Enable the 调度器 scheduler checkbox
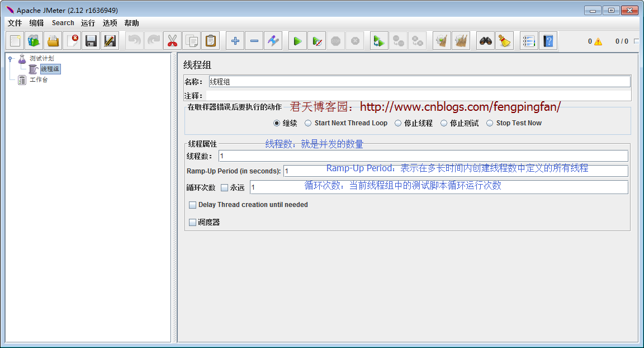 193,222
